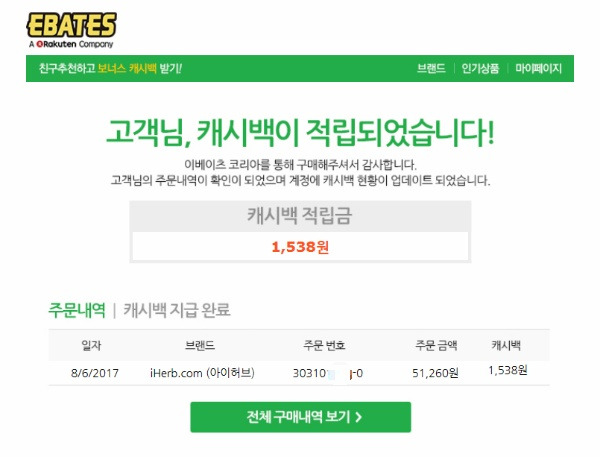This screenshot has width=600, height=457.
Task: Click the 브랜드 column header in the table
Action: [200, 345]
